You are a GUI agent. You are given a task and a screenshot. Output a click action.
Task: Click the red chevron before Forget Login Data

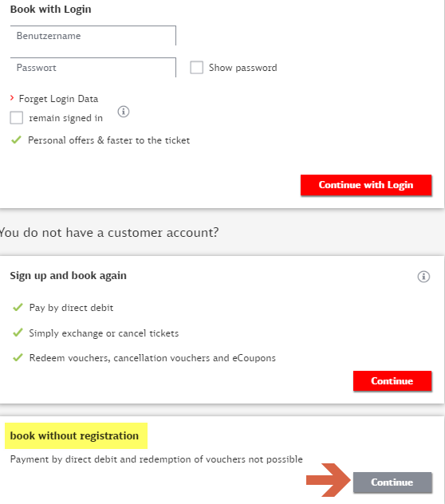click(x=12, y=98)
